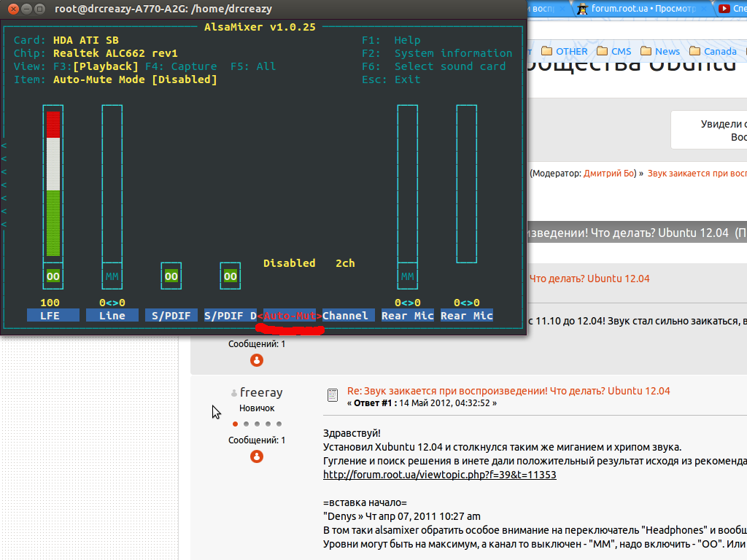Toggle the LFE mute indicator OO
Image resolution: width=747 pixels, height=560 pixels.
[53, 276]
